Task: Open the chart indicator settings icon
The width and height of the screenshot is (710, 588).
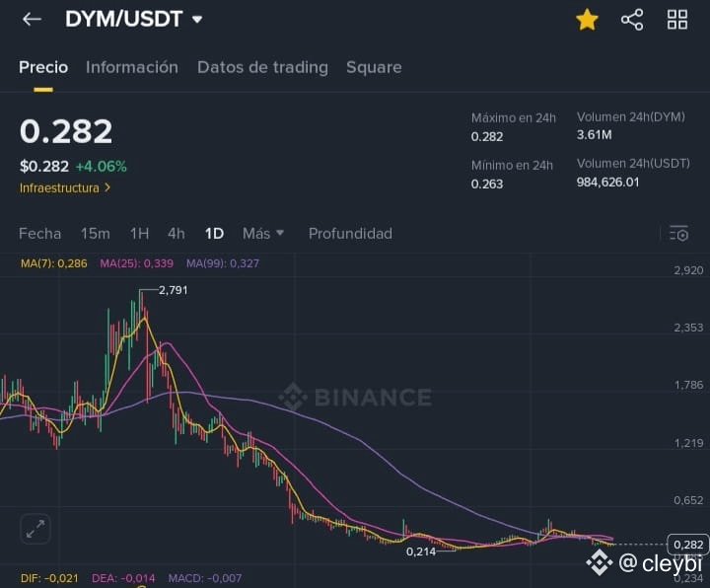Action: pos(678,233)
